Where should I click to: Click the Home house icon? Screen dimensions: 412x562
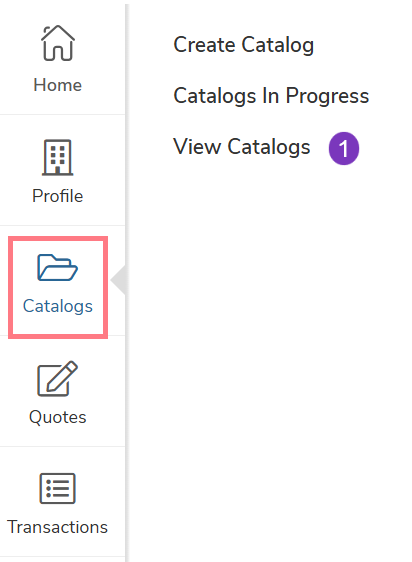[58, 43]
